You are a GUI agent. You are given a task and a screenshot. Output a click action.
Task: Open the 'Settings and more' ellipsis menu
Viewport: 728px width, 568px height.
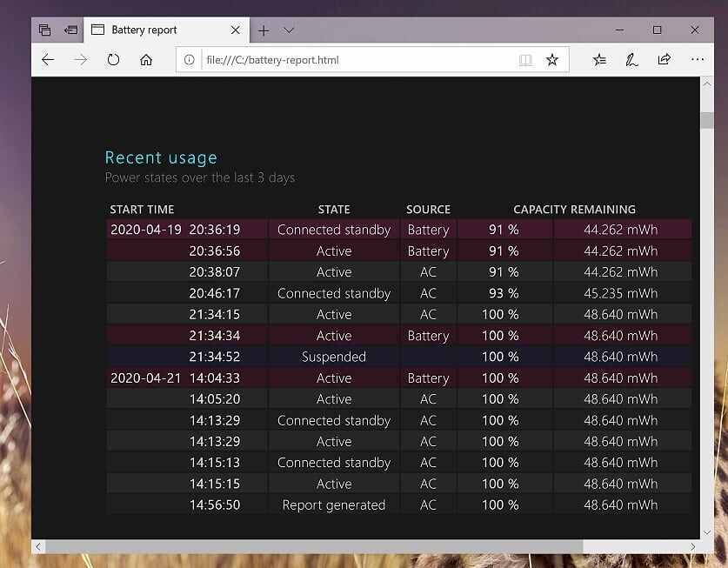[697, 60]
